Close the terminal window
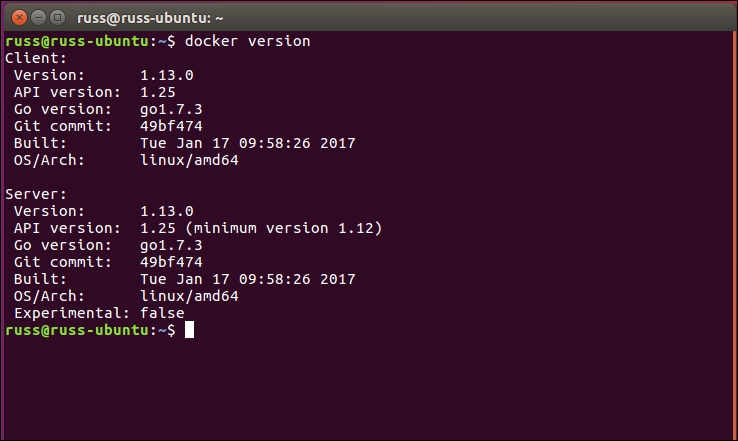 click(19, 18)
